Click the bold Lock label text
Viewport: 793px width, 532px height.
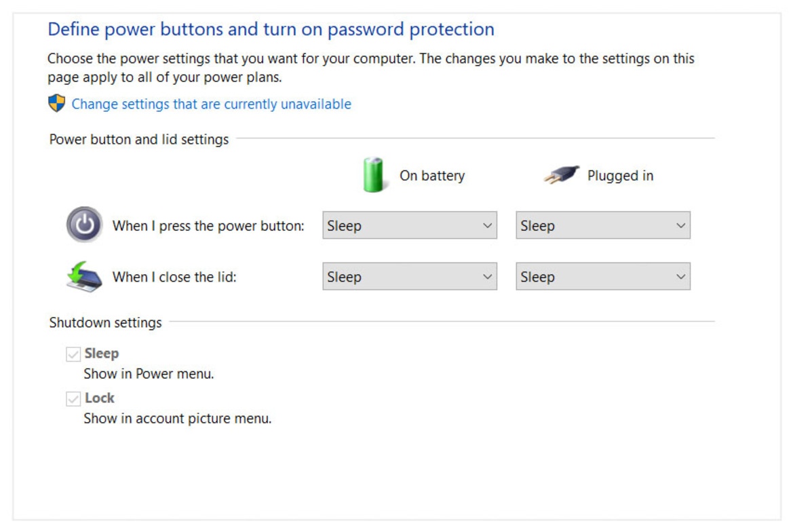click(100, 398)
